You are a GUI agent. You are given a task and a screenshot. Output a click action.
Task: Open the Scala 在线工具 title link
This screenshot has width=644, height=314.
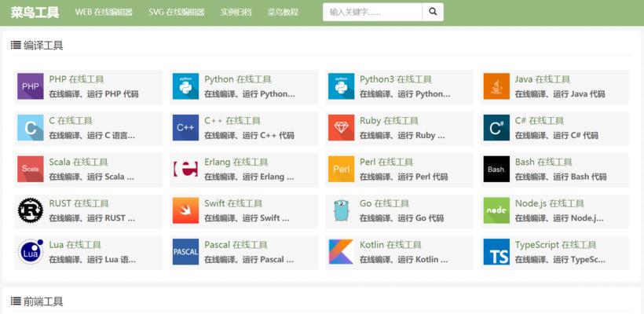pos(79,162)
